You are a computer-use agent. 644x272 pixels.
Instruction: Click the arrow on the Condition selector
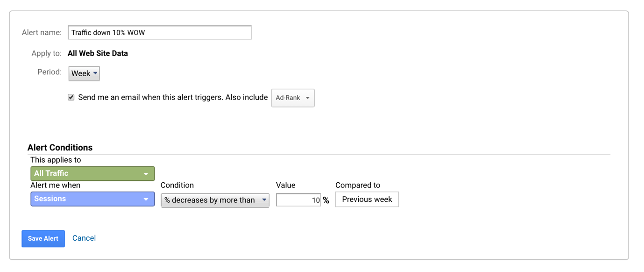pyautogui.click(x=264, y=200)
